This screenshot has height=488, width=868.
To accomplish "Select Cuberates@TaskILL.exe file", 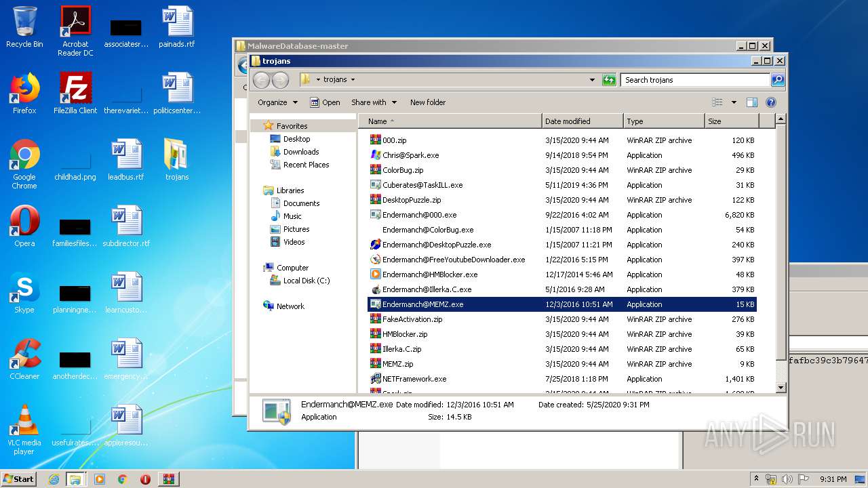I will (561, 185).
